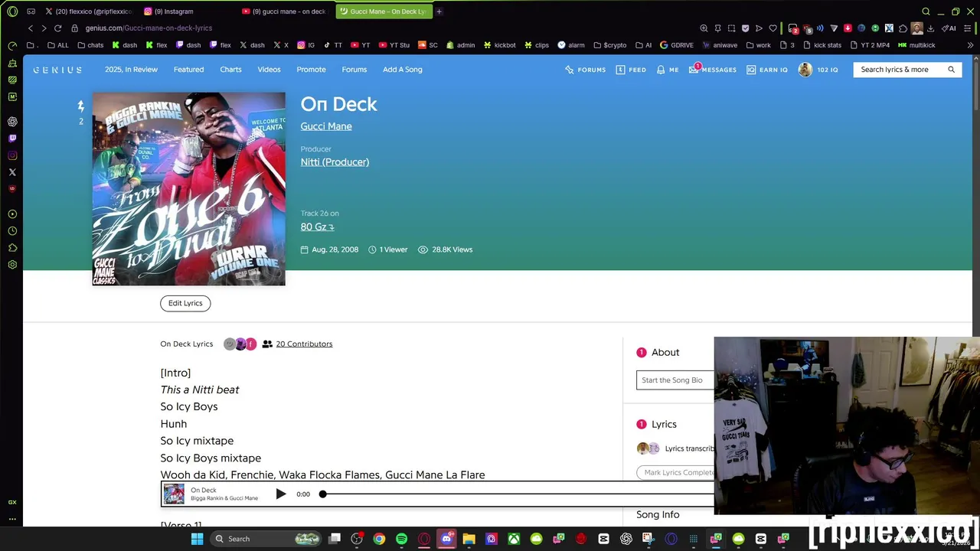Open the chats bookmarks folder
The height and width of the screenshot is (551, 980).
pos(90,45)
